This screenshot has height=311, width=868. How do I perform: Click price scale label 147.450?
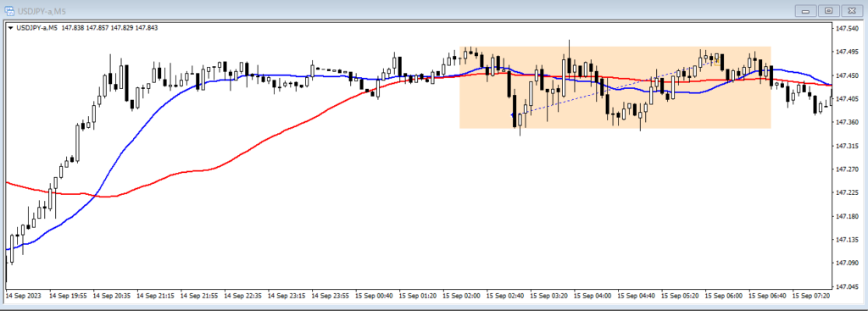(848, 75)
